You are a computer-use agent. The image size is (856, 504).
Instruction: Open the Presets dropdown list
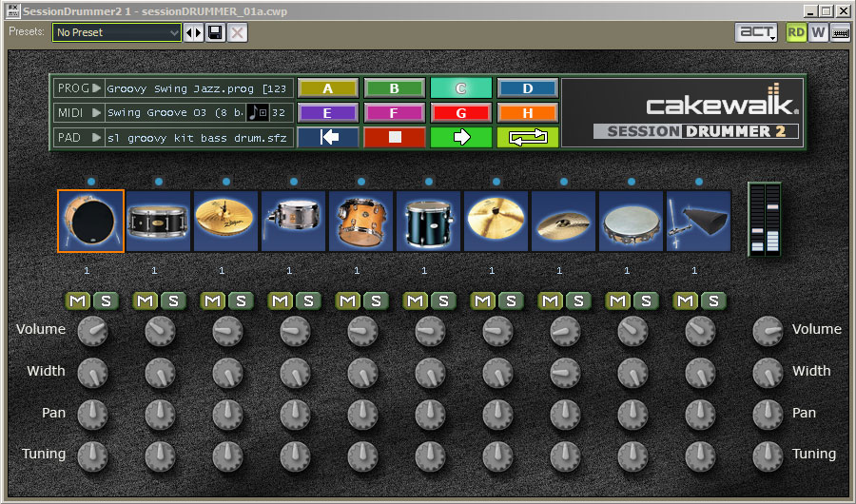(117, 32)
